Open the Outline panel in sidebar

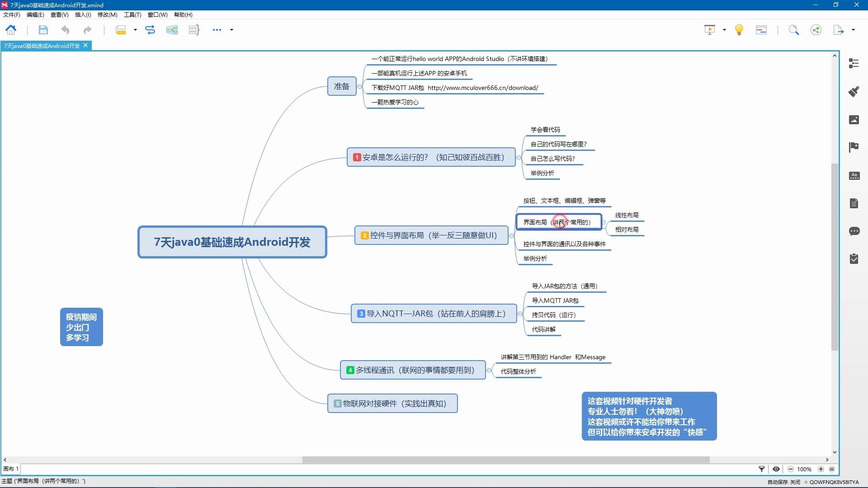coord(854,63)
